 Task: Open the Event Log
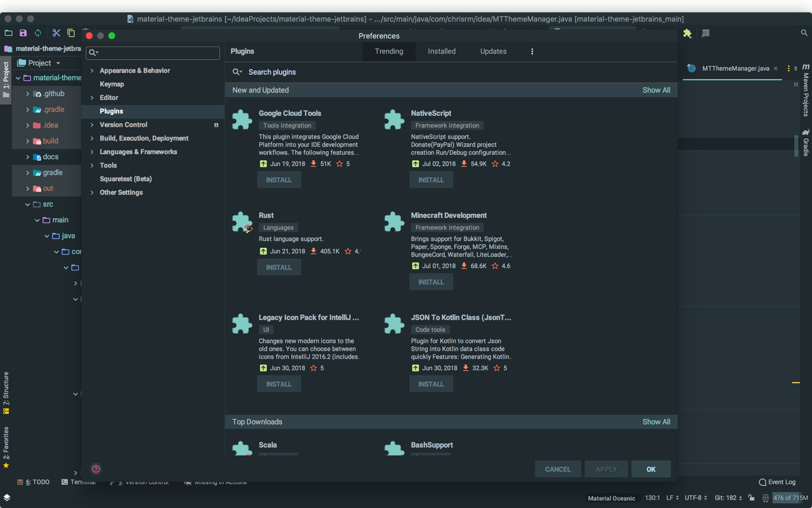[x=777, y=482]
